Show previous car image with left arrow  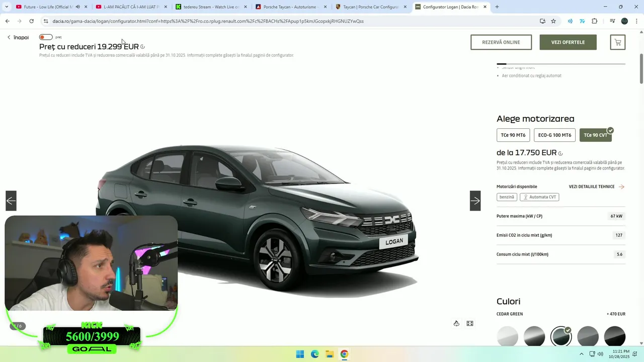pyautogui.click(x=11, y=201)
